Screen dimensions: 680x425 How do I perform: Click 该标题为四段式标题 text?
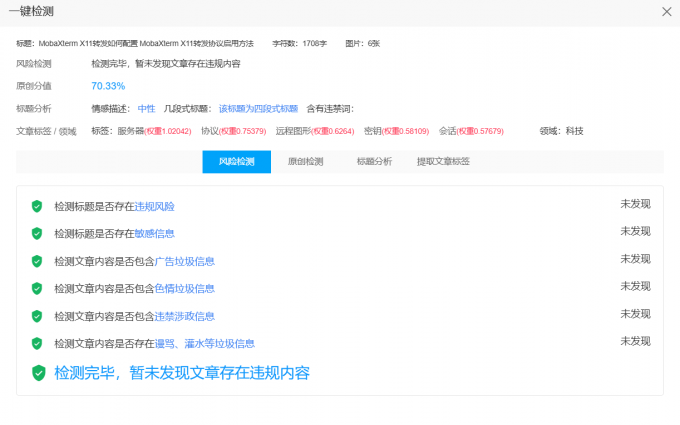tap(258, 108)
